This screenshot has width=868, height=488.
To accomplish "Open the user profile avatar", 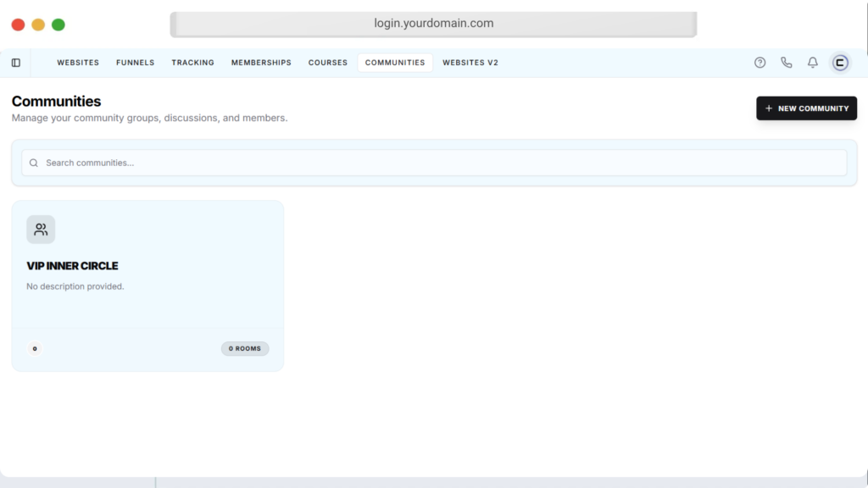I will (840, 63).
